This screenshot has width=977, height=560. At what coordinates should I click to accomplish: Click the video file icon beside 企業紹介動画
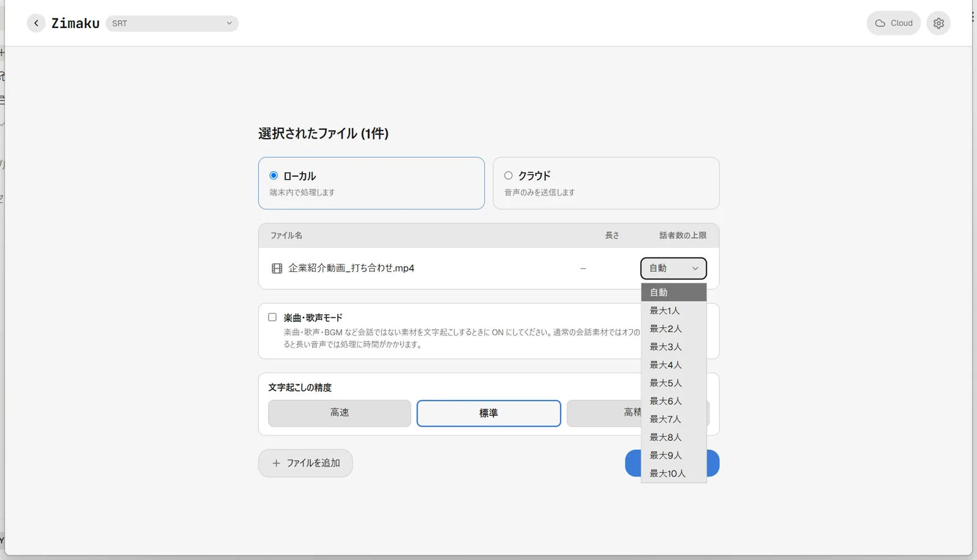(x=277, y=269)
